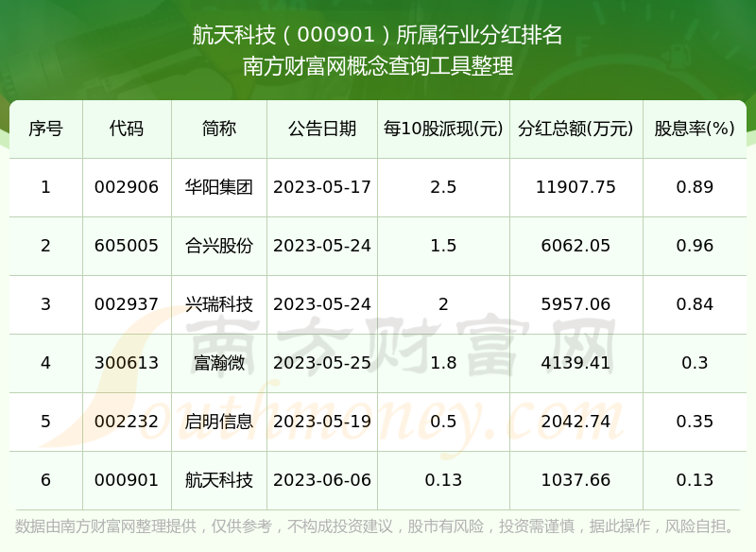Click dividend total 2042.74
The width and height of the screenshot is (756, 552).
pyautogui.click(x=576, y=422)
